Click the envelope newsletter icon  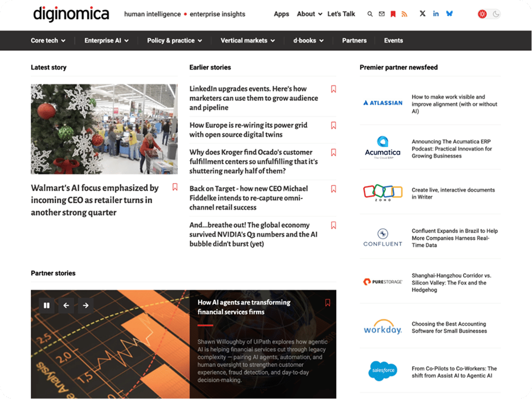tap(381, 14)
